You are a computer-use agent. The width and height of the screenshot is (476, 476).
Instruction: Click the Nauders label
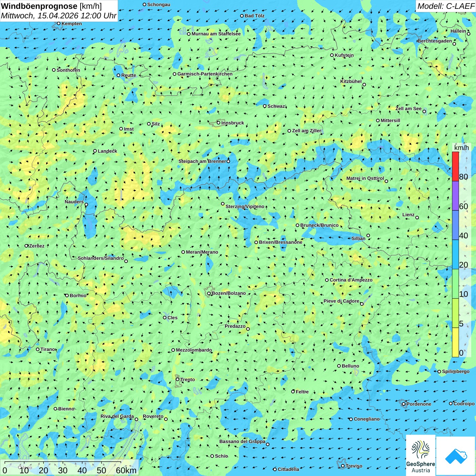(74, 202)
